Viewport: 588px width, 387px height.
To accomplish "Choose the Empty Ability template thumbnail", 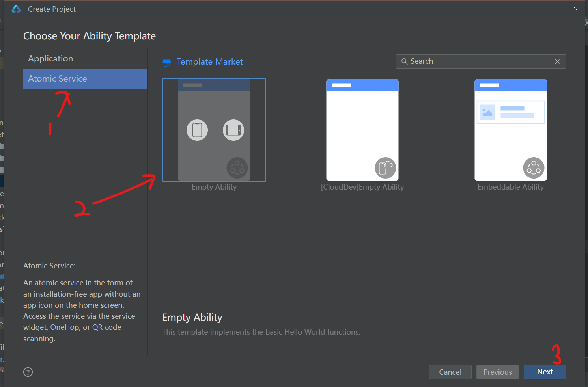I will tap(214, 130).
